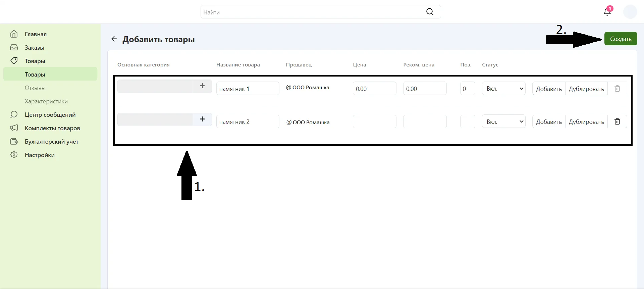
Task: Click the product name field памятник 1
Action: [x=248, y=89]
